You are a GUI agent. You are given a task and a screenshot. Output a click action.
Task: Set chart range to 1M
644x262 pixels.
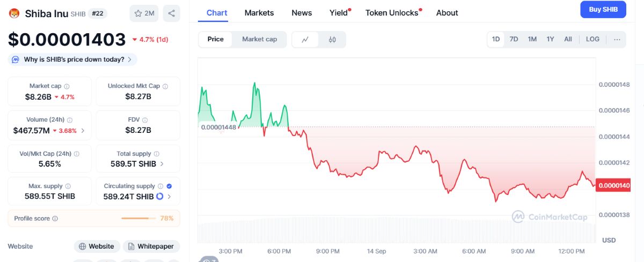point(532,39)
